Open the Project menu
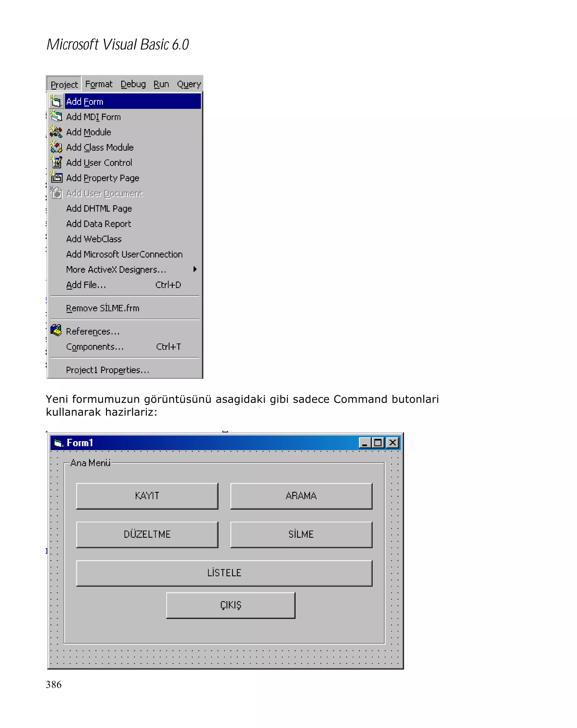The width and height of the screenshot is (577, 728). click(64, 84)
